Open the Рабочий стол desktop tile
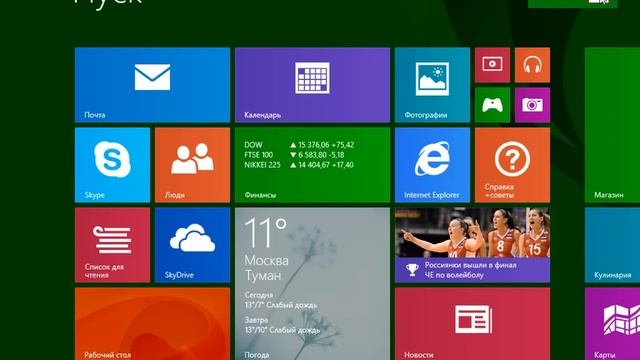Image resolution: width=640 pixels, height=360 pixels. pos(152,324)
